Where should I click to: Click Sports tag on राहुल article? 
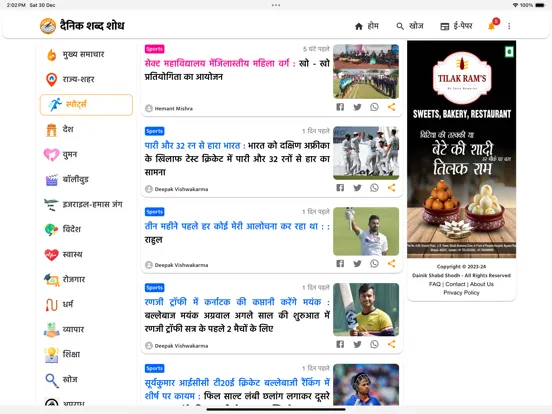click(x=155, y=212)
